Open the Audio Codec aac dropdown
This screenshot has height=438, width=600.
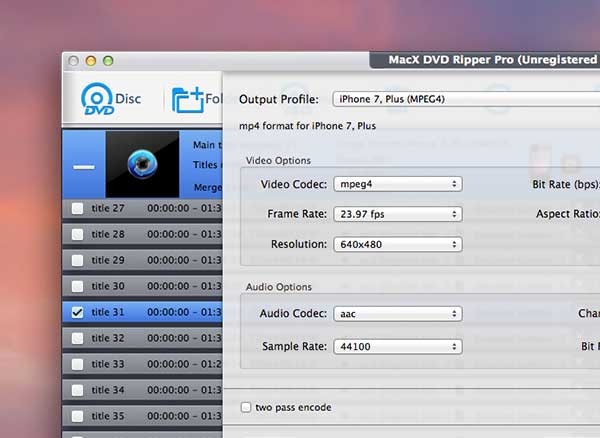coord(398,314)
